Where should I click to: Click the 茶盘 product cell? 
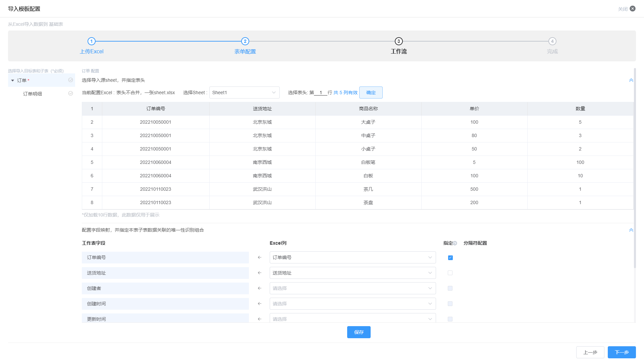(x=368, y=202)
